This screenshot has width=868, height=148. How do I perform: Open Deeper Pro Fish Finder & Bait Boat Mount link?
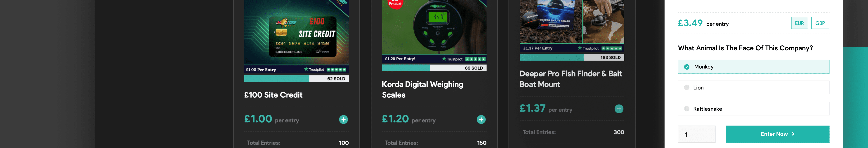571,79
